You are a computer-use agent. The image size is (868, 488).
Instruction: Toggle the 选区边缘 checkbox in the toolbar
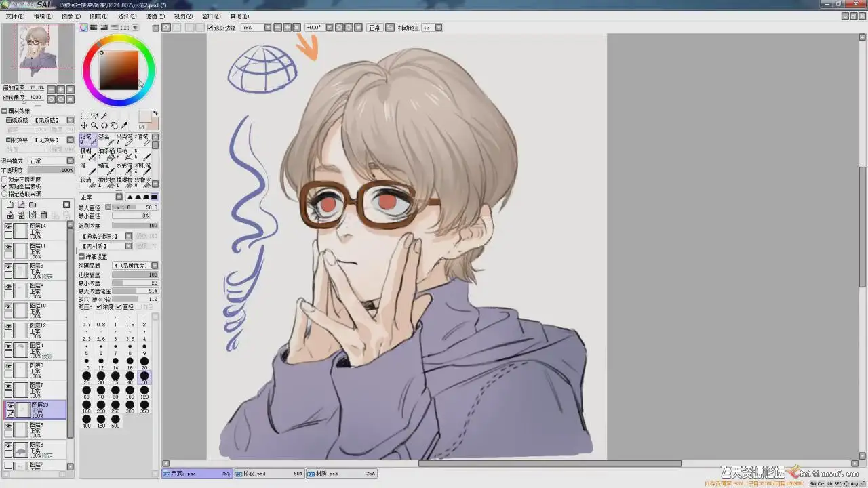pos(210,28)
